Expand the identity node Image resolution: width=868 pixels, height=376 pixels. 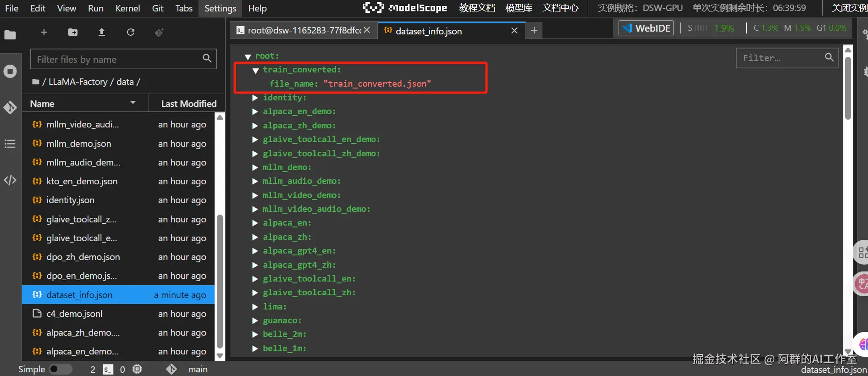tap(255, 98)
